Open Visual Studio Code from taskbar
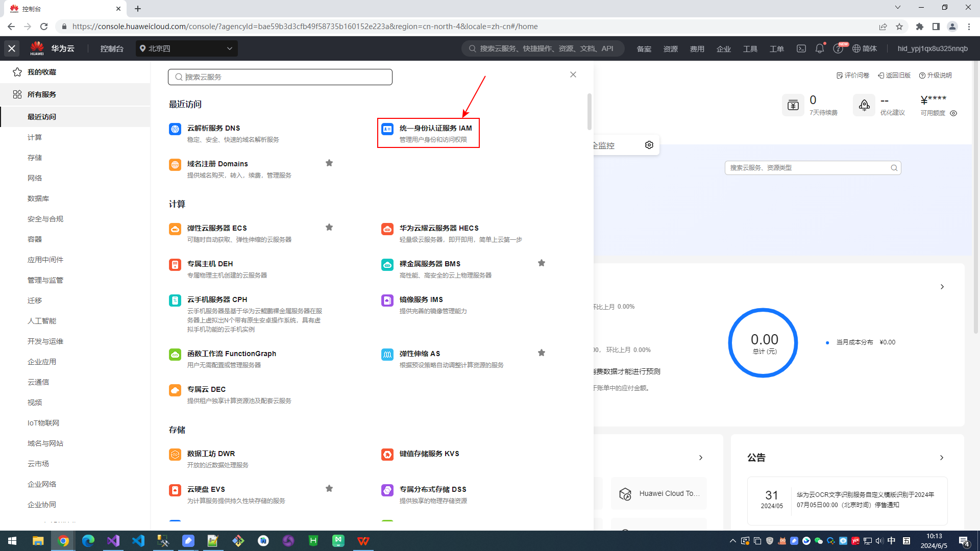980x551 pixels. point(138,541)
